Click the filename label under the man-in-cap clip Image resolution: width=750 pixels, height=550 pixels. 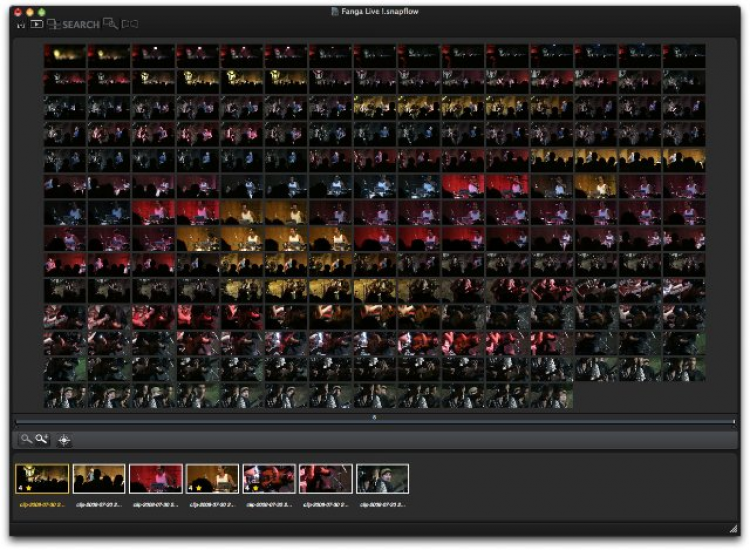383,505
